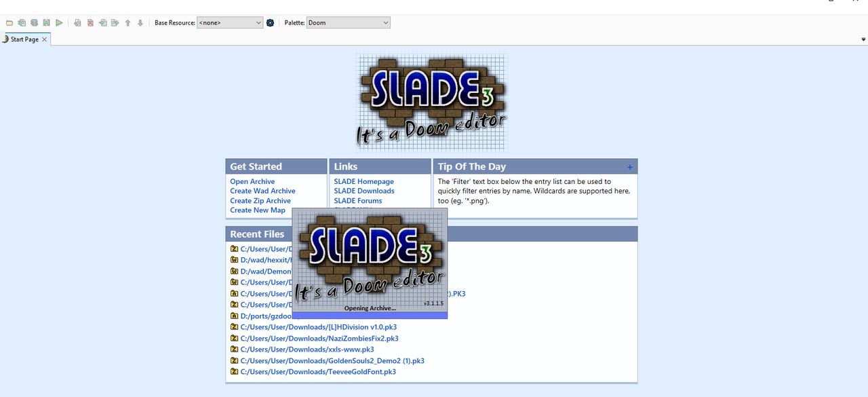Click the wad icon beside D:/wad/Demon
Image resolution: width=868 pixels, height=397 pixels.
[x=234, y=271]
